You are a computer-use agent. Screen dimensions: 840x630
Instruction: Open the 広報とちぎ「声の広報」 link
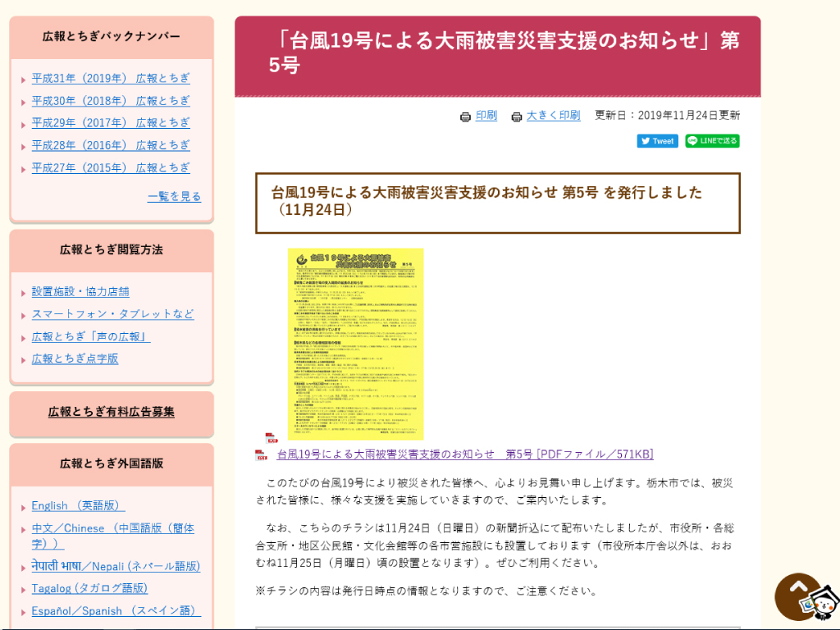pos(91,336)
